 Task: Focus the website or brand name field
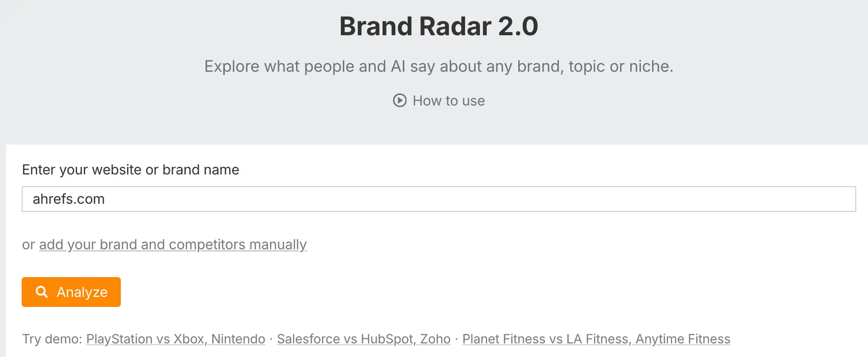coord(439,199)
